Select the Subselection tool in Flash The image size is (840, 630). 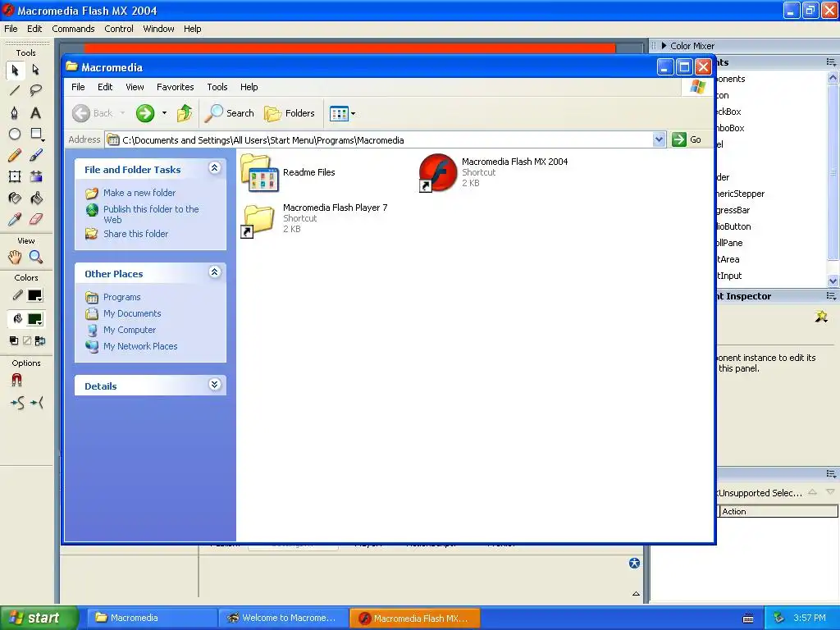[36, 71]
